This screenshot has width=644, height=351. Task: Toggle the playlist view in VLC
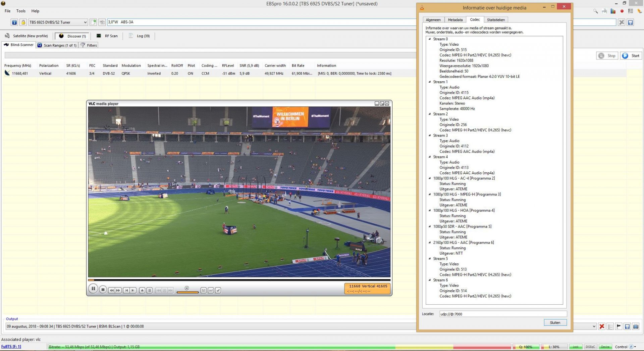pos(150,290)
